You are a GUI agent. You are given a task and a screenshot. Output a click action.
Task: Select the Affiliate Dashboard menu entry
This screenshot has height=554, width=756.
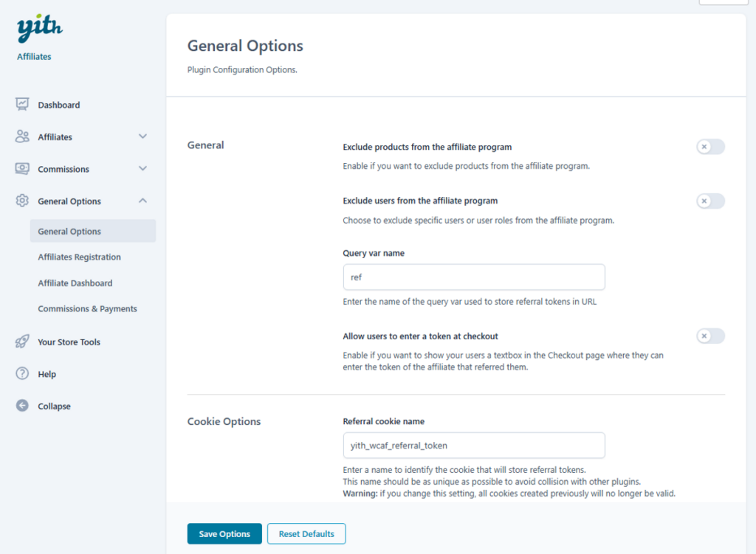pos(75,283)
